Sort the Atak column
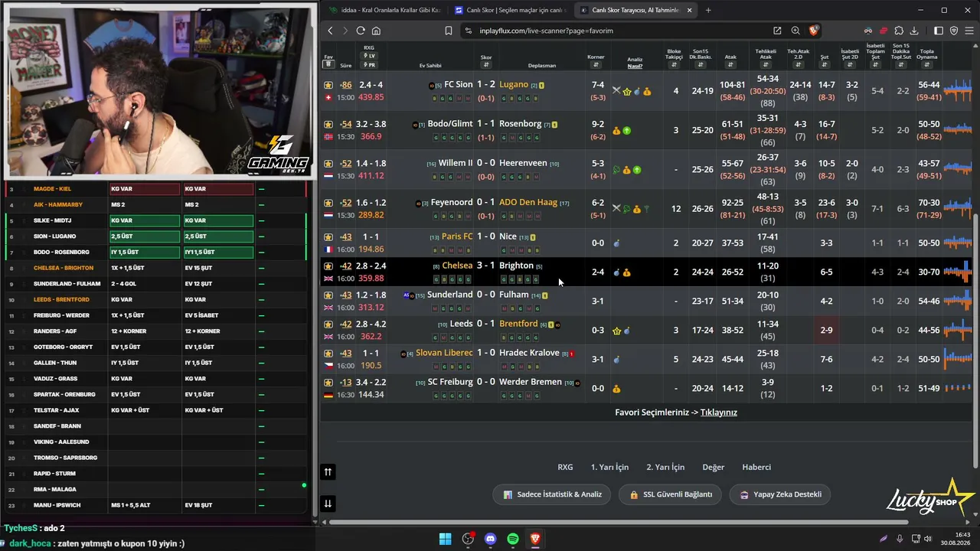 coord(730,65)
